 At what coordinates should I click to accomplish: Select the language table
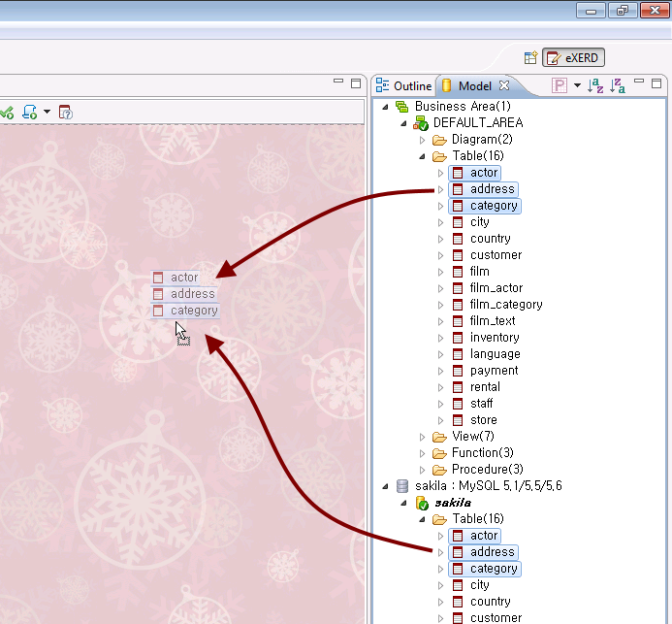coord(487,354)
